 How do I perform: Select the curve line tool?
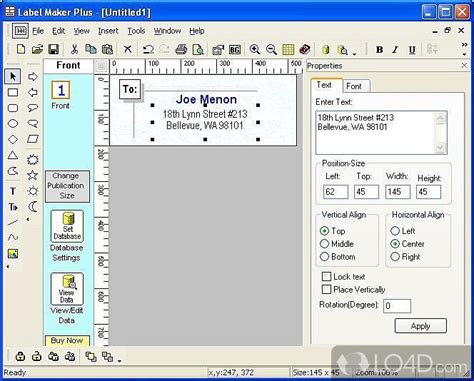tap(13, 237)
